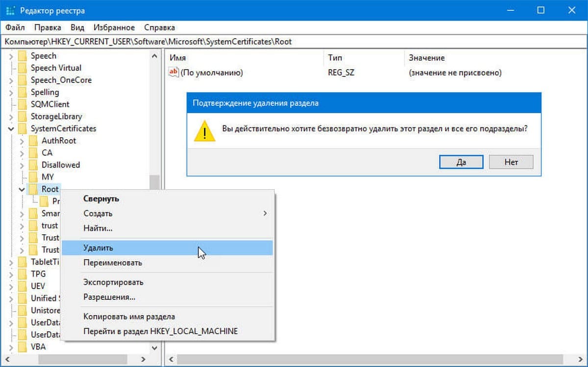Select the SQMClient folder icon
The width and height of the screenshot is (588, 367).
coord(23,104)
